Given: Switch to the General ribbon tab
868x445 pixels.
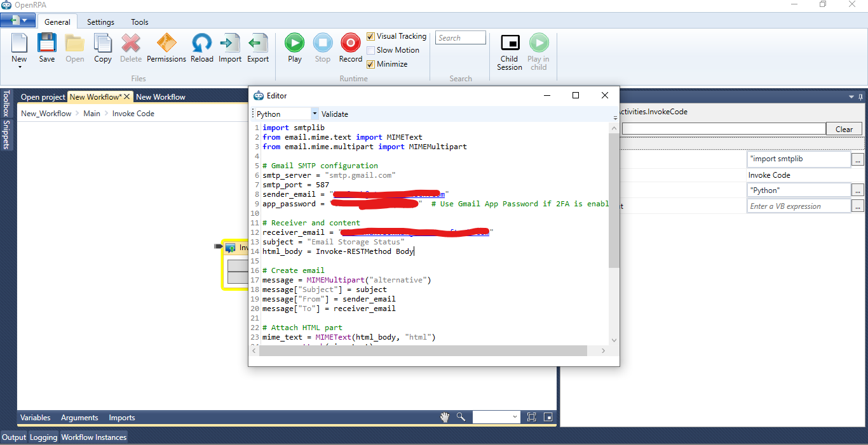Looking at the screenshot, I should (x=57, y=22).
